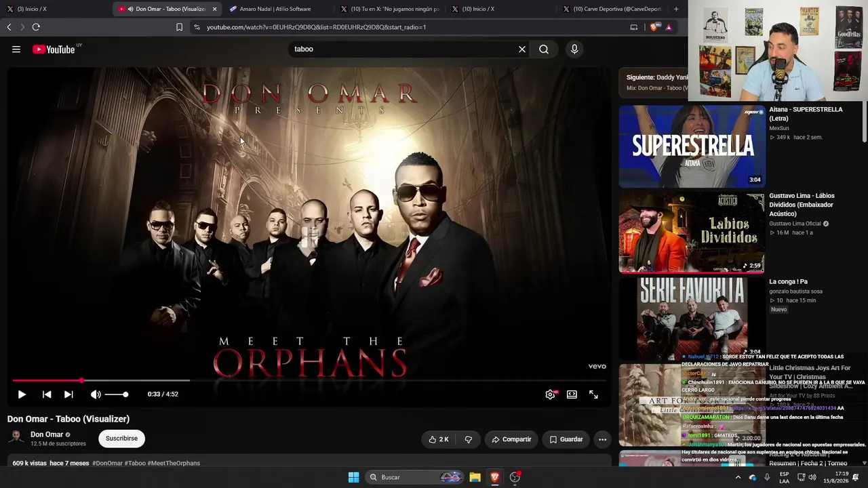Start voice search with the microphone
This screenshot has width=868, height=488.
(574, 49)
